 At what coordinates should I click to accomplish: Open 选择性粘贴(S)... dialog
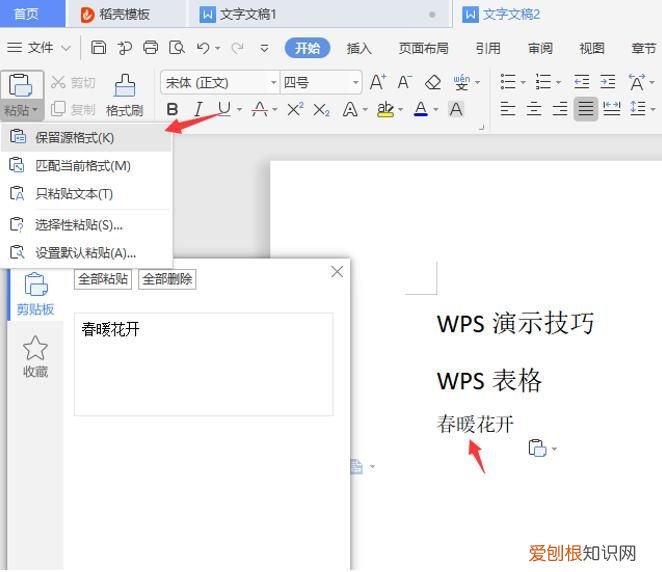pyautogui.click(x=87, y=225)
